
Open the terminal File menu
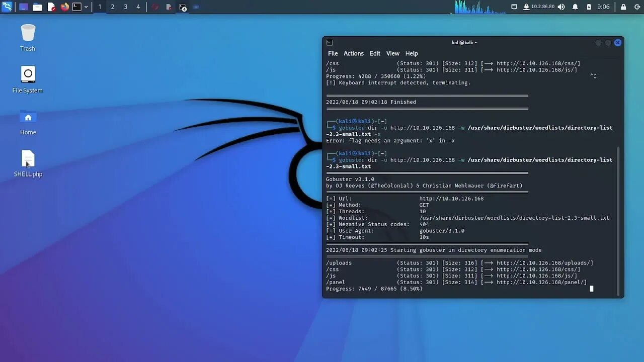(333, 53)
